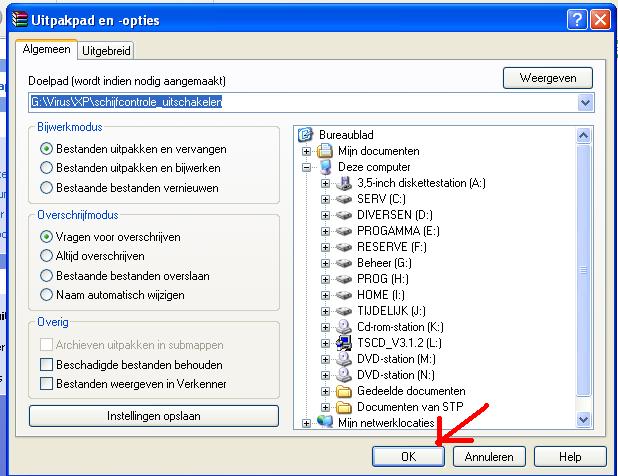Select the Mijn netwerklocaties icon
The width and height of the screenshot is (618, 476).
(324, 423)
